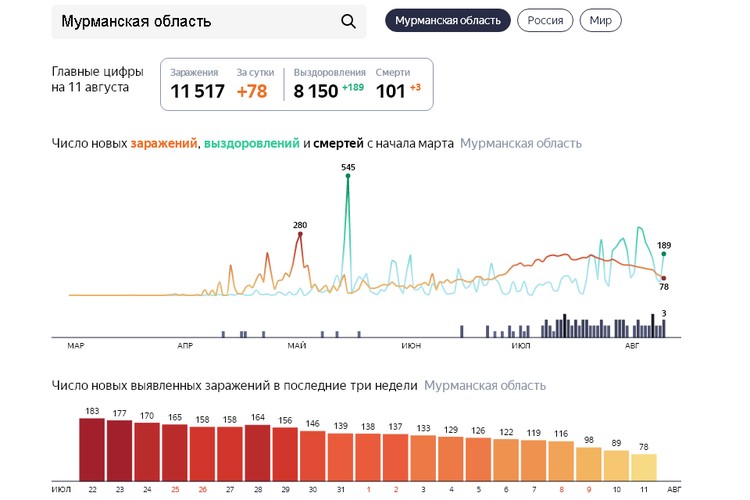Screen dimensions: 750x500
Task: Select the bar with 177 cases
Action: [x=120, y=450]
